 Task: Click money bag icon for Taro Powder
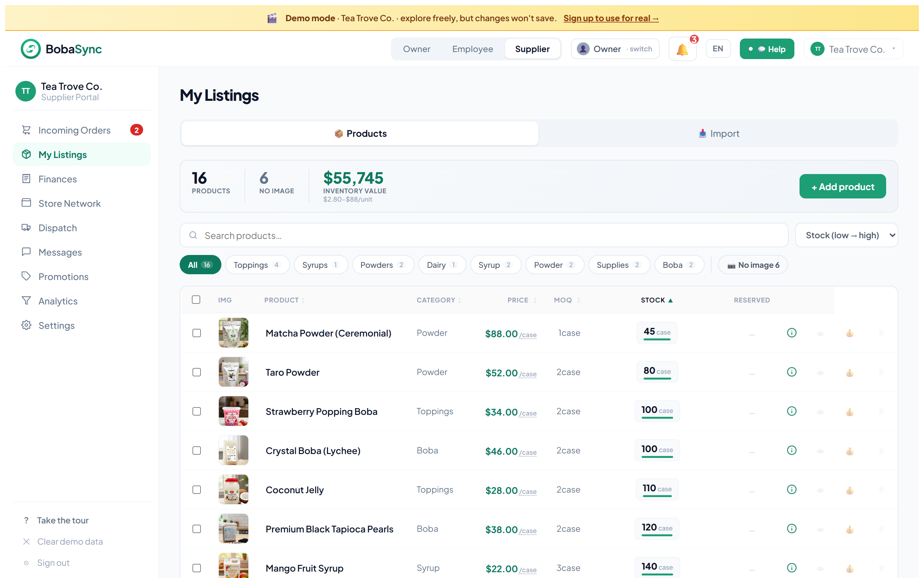tap(850, 373)
